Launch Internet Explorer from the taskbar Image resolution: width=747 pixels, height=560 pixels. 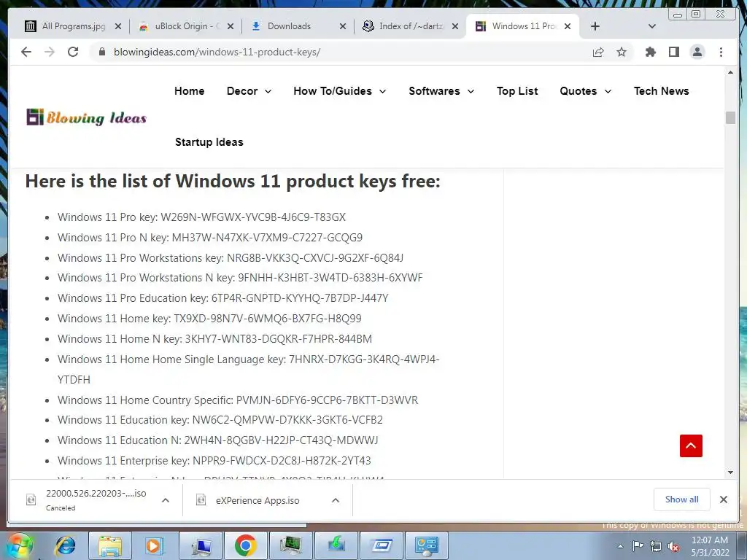[x=65, y=545]
